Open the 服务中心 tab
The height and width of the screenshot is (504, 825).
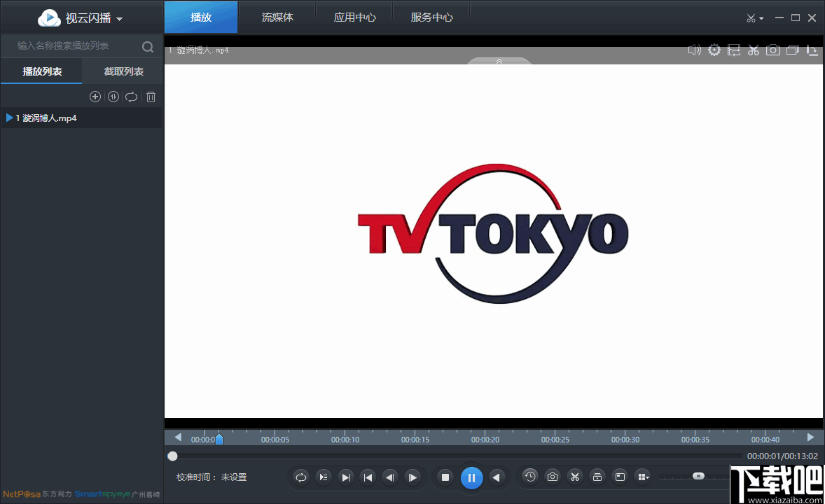431,17
